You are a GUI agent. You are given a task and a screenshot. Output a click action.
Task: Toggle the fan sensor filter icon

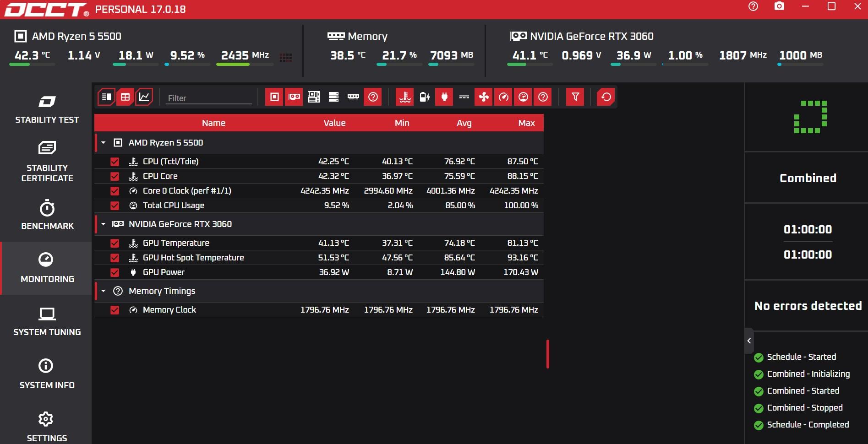pyautogui.click(x=484, y=97)
